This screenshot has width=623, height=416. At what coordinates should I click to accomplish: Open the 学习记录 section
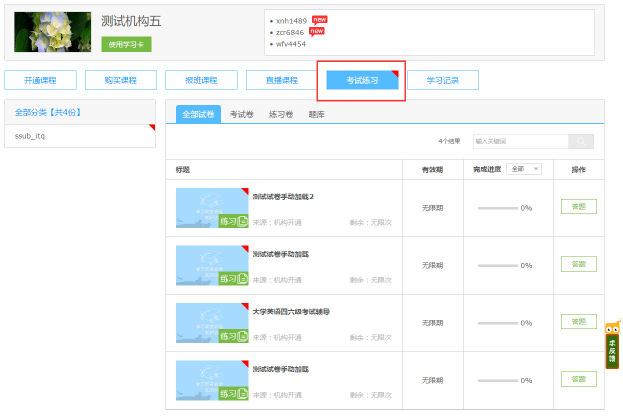pos(442,80)
